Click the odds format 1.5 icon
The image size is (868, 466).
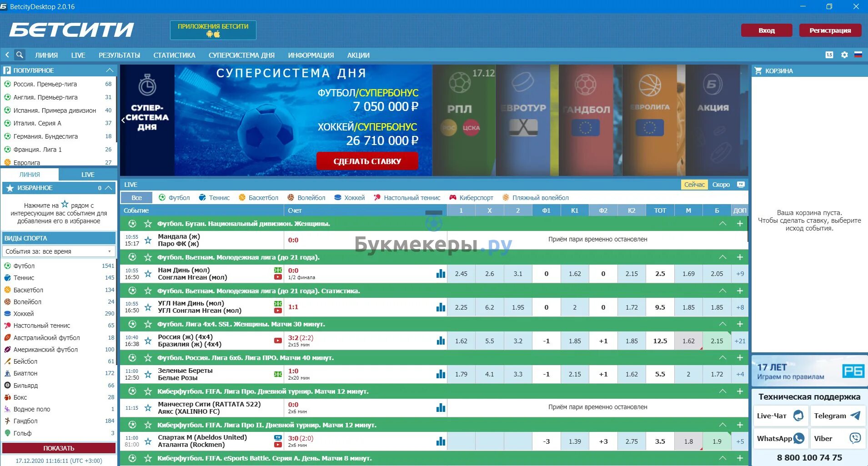point(829,55)
